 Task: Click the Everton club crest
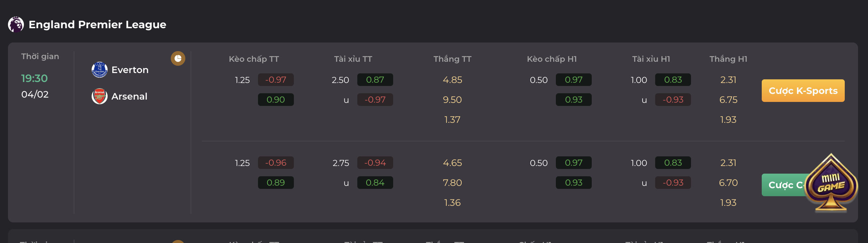[99, 70]
